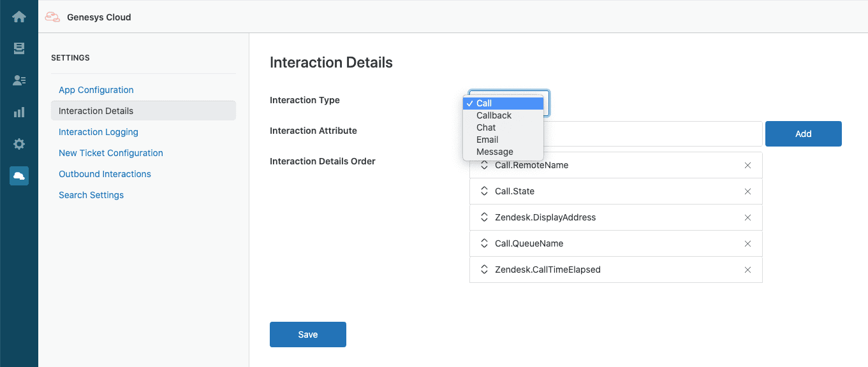This screenshot has width=868, height=367.
Task: Open the Views icon in the left sidebar
Action: click(18, 48)
